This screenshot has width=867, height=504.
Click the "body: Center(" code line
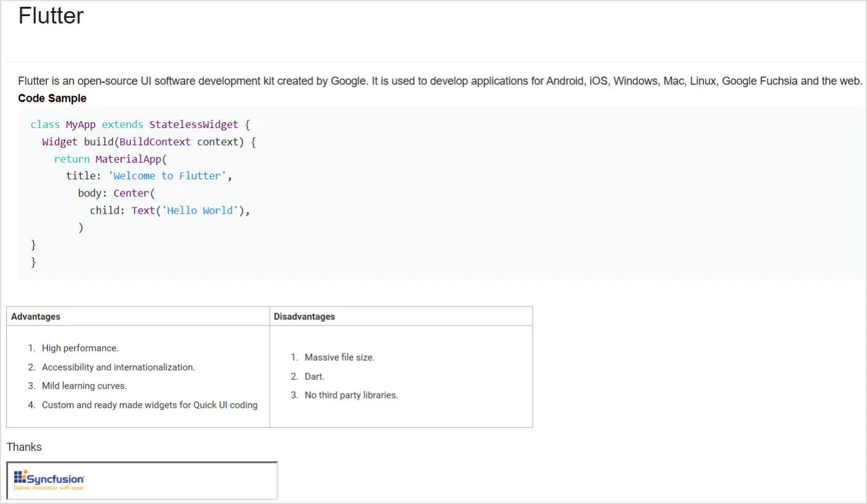[116, 193]
